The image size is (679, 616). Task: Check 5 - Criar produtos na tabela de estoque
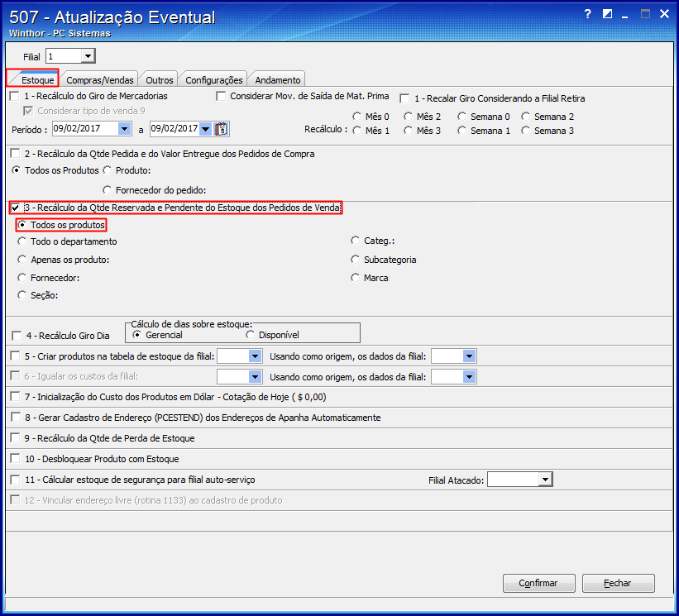pyautogui.click(x=15, y=356)
